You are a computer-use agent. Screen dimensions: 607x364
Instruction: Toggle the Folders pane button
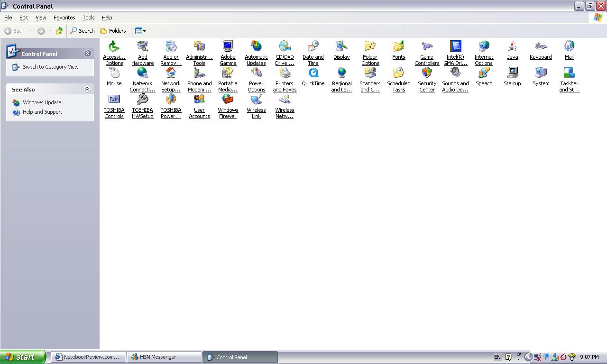tap(113, 31)
